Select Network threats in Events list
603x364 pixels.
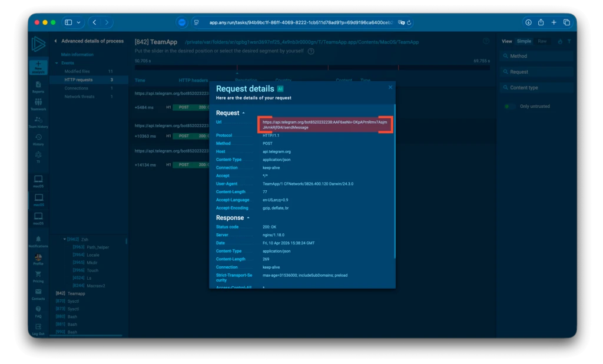coord(79,97)
